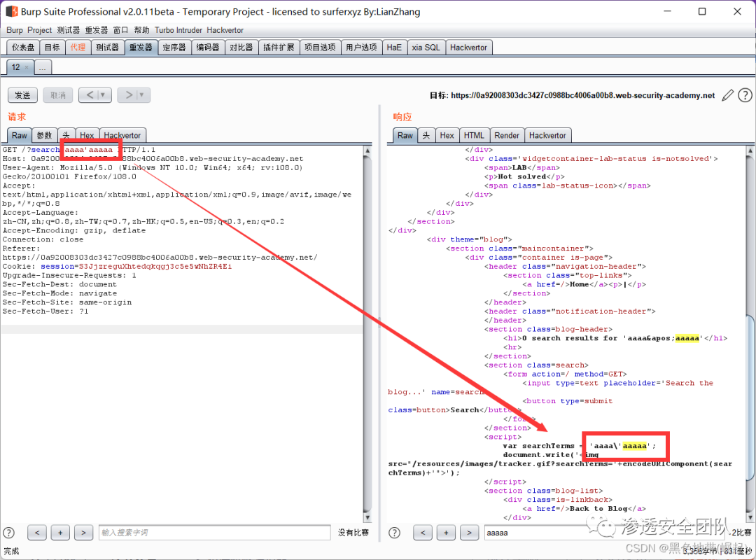Go to next request match
756x560 pixels.
pyautogui.click(x=83, y=533)
